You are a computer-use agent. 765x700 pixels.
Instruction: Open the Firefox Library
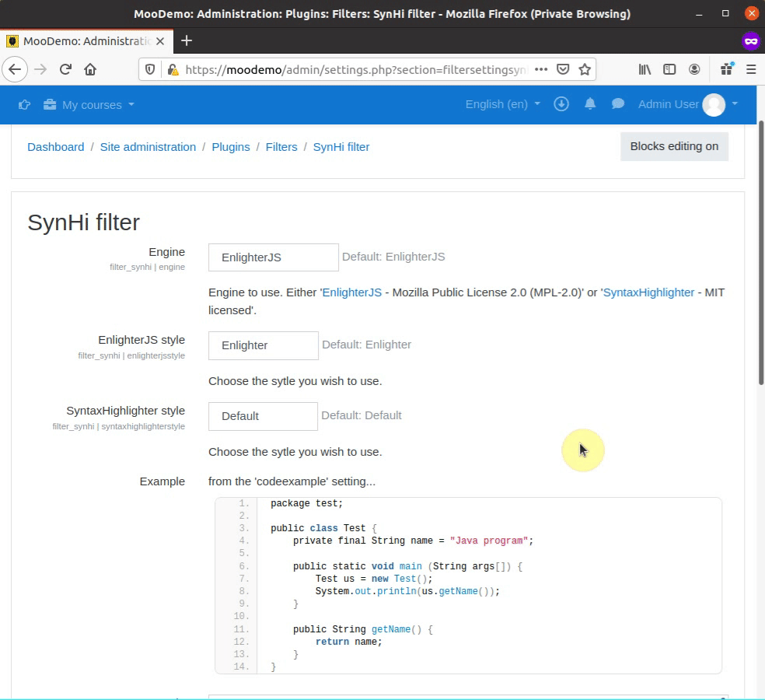[x=644, y=69]
